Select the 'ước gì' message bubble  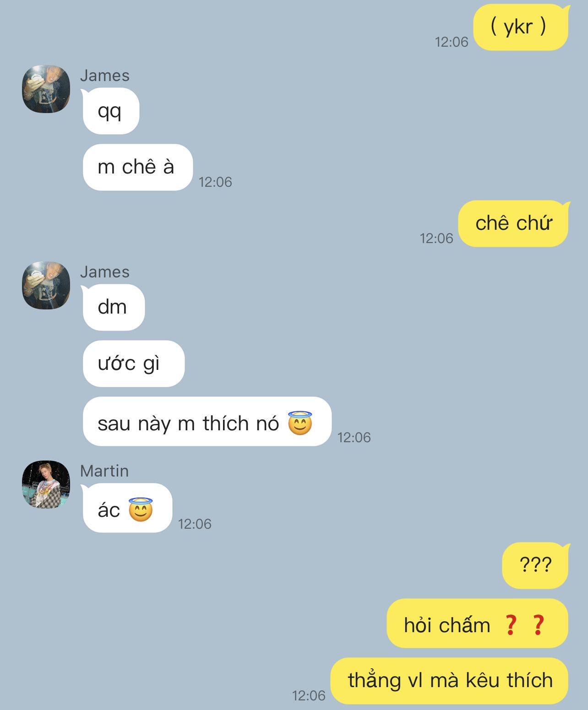[x=133, y=363]
